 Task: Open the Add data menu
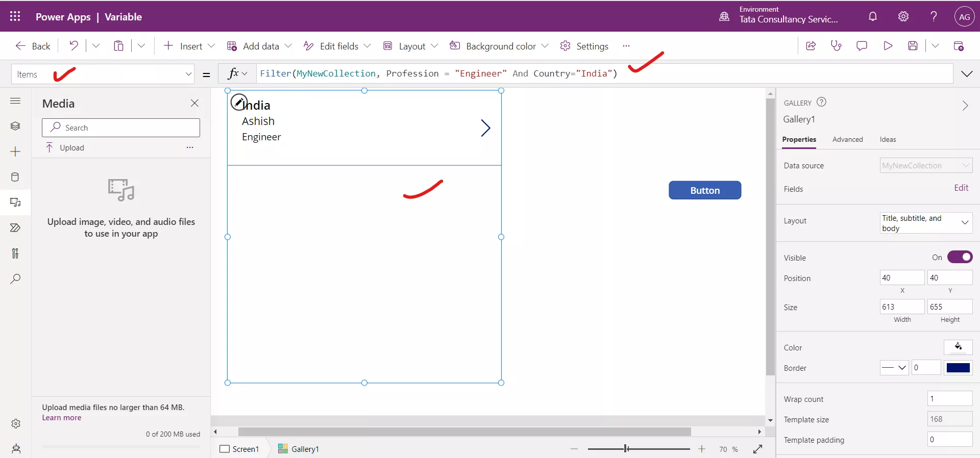259,46
